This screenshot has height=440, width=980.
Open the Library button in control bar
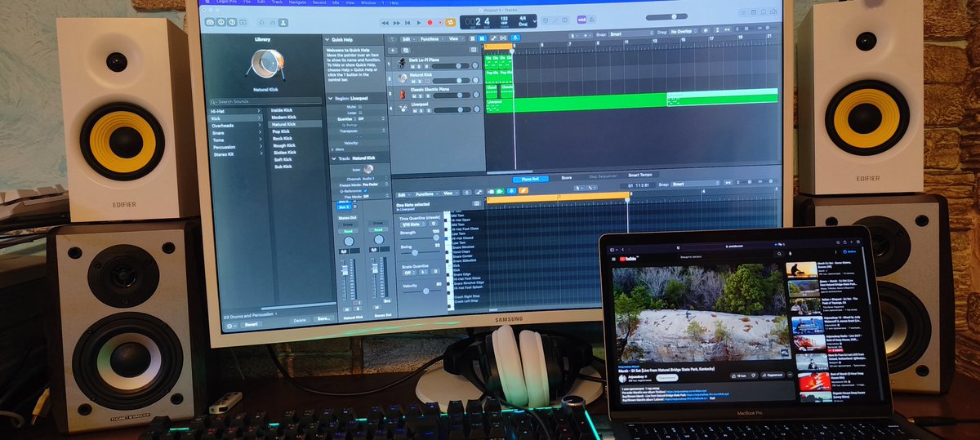(210, 22)
